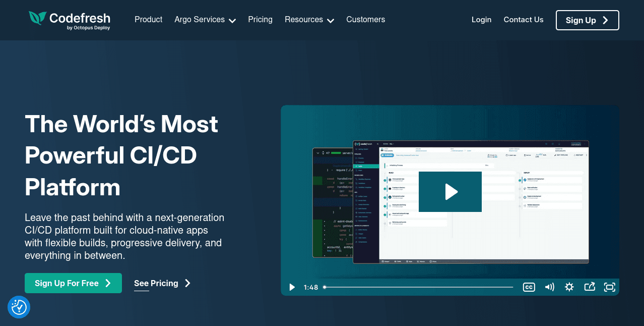Click the outlined Sign Up button in header
Viewport: 644px width, 326px height.
(587, 20)
